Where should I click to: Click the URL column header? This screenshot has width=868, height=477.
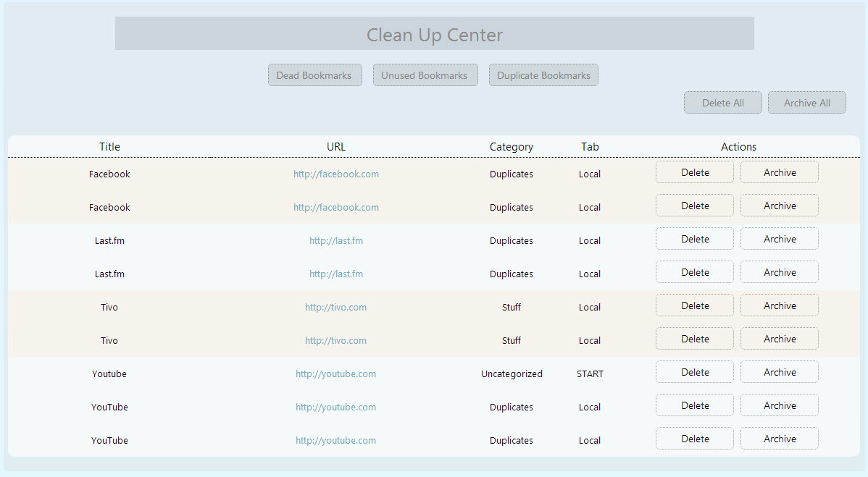pos(335,147)
